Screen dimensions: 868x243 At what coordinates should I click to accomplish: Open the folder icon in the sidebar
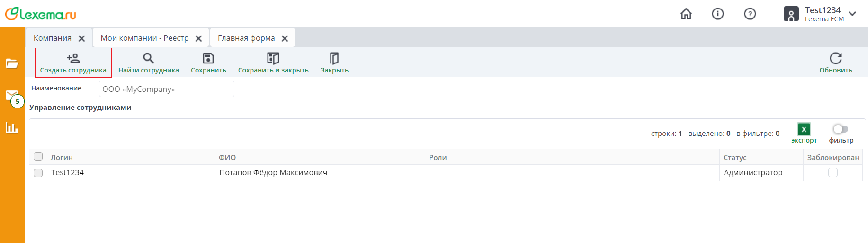tap(12, 63)
